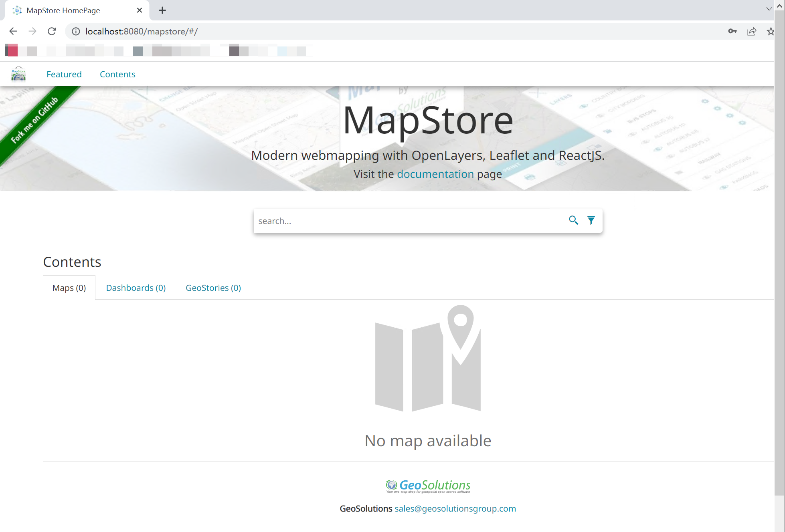Visit the documentation link
Image resolution: width=785 pixels, height=532 pixels.
[435, 174]
